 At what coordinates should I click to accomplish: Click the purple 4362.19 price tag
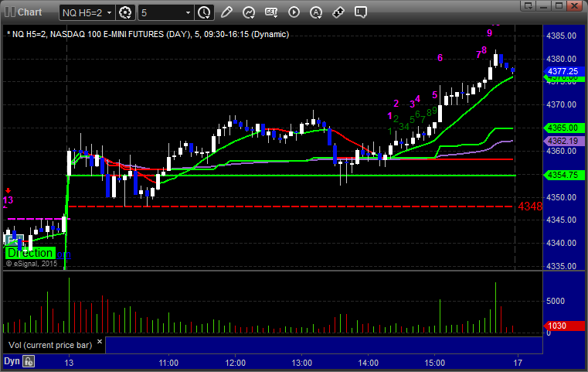pos(563,141)
